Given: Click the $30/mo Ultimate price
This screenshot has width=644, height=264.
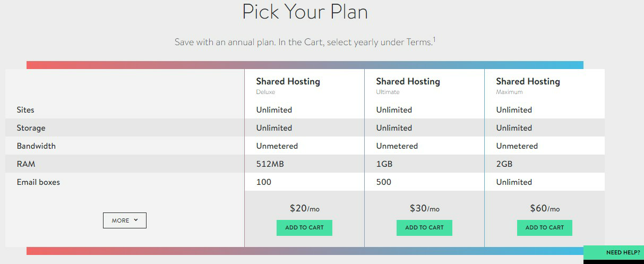Looking at the screenshot, I should coord(425,208).
